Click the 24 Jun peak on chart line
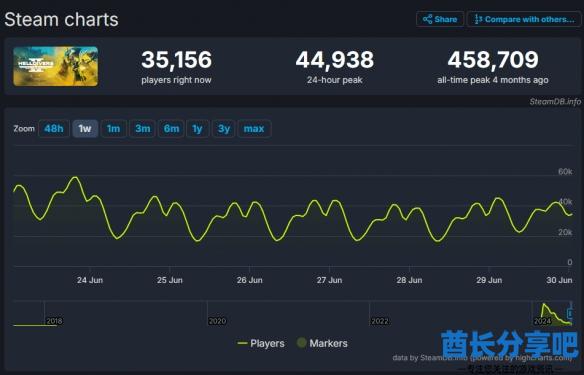The height and width of the screenshot is (375, 584). (76, 178)
